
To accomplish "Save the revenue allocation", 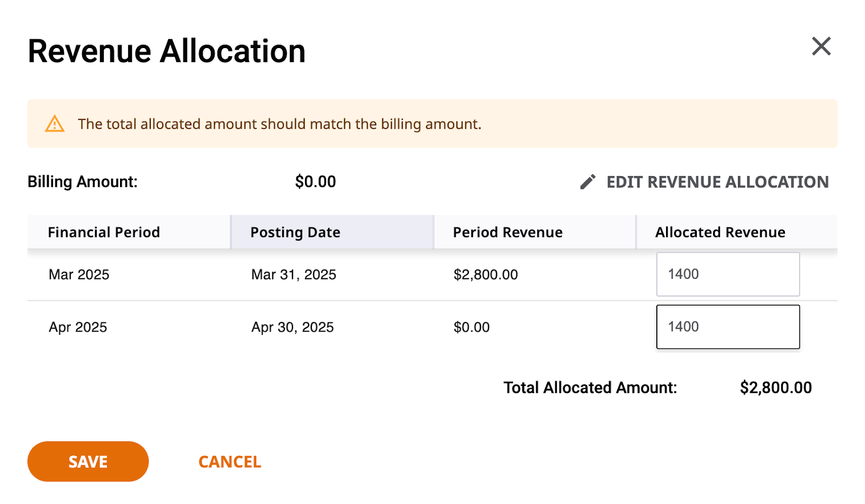I will (x=88, y=461).
